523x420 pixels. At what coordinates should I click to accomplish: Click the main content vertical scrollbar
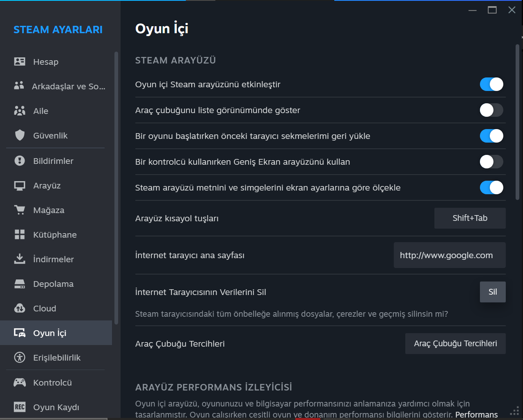(x=517, y=122)
